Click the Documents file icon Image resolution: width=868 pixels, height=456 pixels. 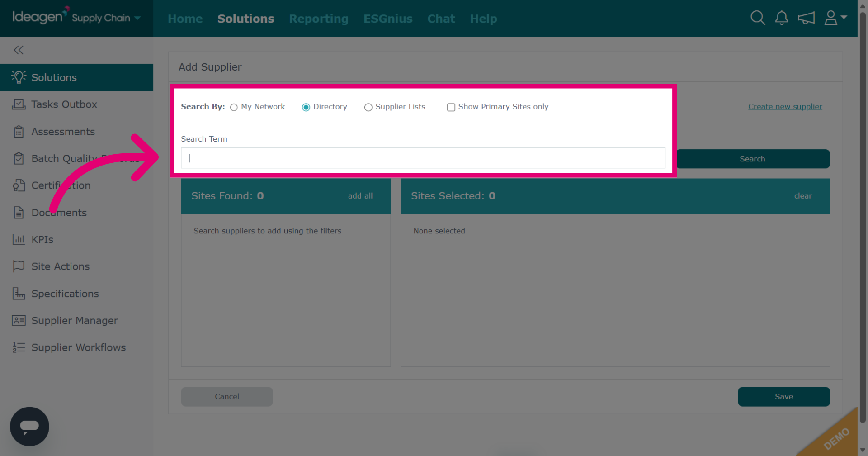[19, 213]
